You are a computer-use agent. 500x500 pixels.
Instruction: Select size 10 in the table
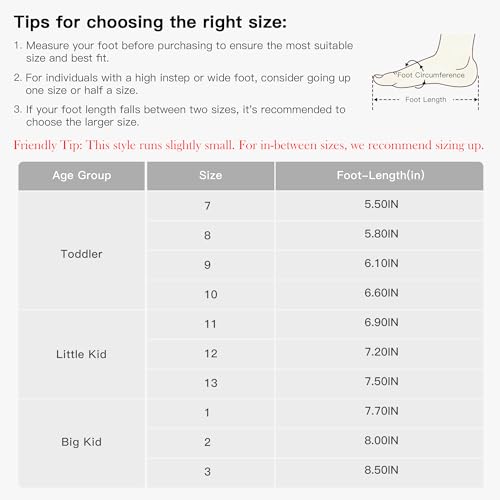211,294
